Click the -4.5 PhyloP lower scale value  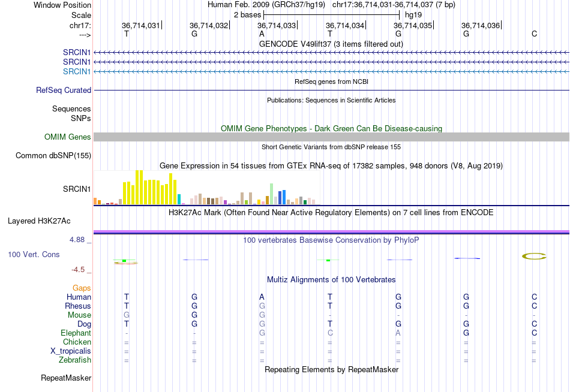point(78,270)
